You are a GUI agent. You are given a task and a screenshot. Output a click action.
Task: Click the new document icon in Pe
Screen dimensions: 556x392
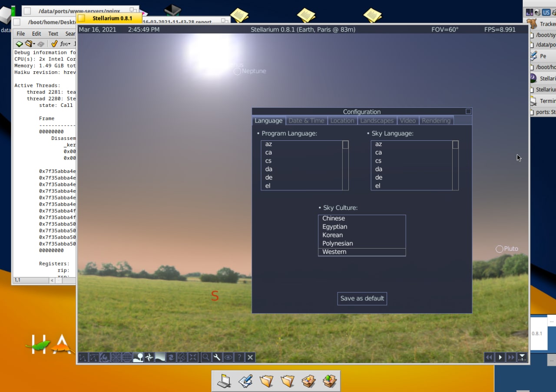pos(20,44)
